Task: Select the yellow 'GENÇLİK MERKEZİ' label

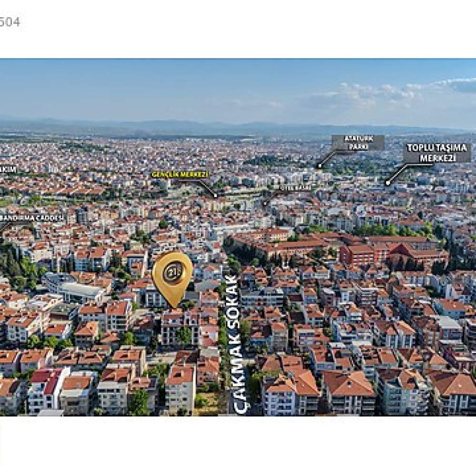Action: coord(180,175)
